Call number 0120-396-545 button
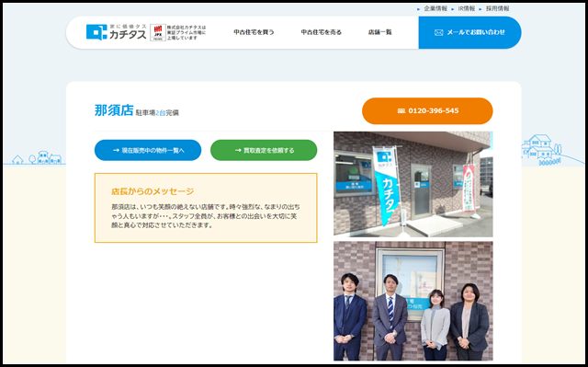Viewport: 588px width, 367px height. (427, 110)
